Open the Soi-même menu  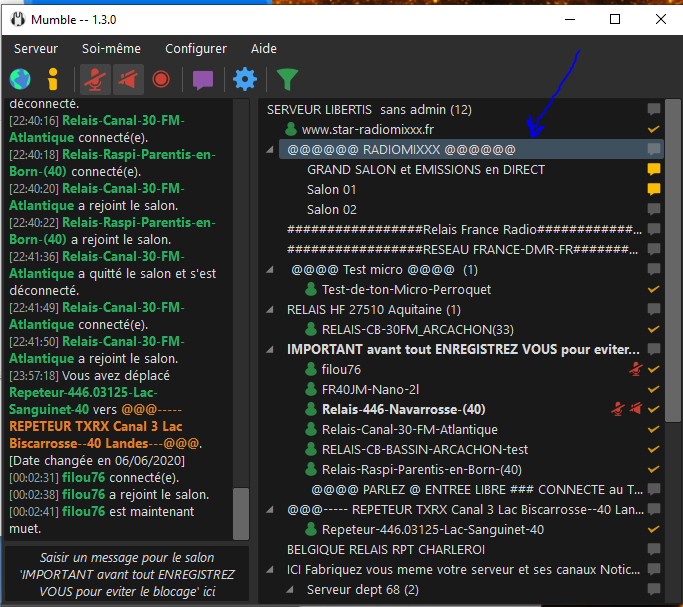pyautogui.click(x=112, y=48)
